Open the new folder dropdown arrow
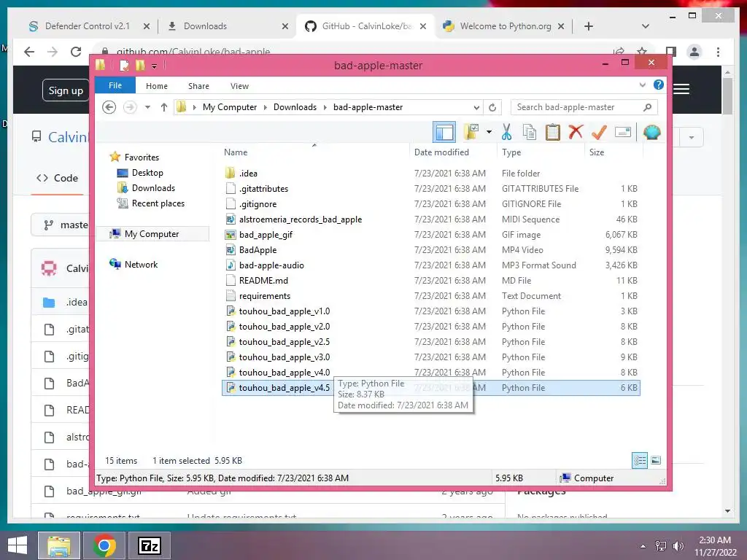The height and width of the screenshot is (560, 747). (489, 132)
